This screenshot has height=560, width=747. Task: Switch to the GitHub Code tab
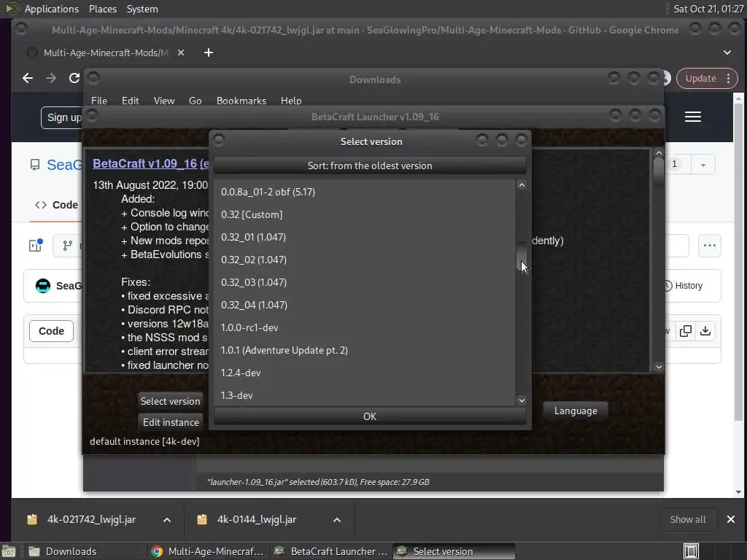(57, 205)
